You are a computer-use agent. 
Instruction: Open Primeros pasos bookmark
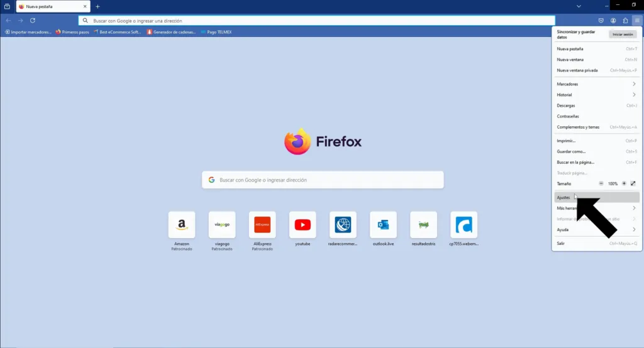click(72, 32)
